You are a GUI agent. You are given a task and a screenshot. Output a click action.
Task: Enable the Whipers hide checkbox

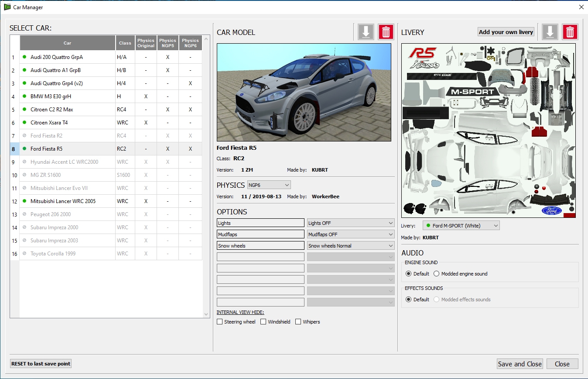pos(298,322)
